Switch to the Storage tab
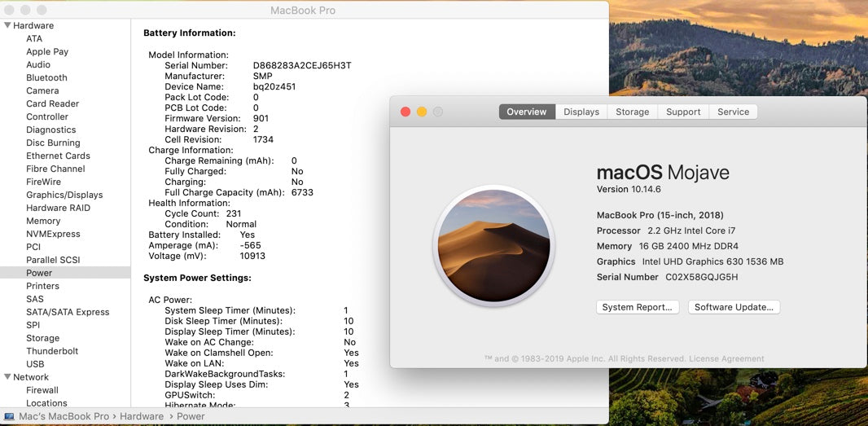868x426 pixels. tap(632, 112)
